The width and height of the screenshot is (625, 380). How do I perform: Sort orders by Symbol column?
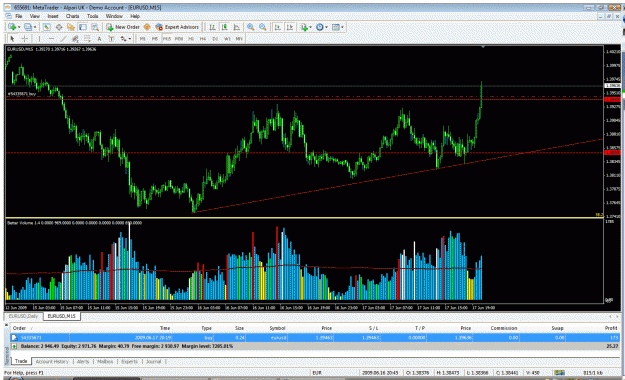click(x=277, y=328)
